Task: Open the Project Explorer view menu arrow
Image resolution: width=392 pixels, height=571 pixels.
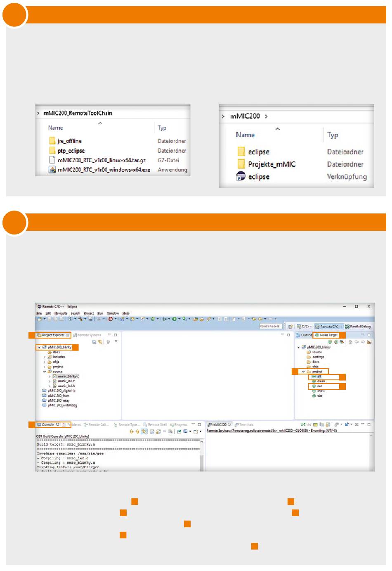Action: click(116, 341)
